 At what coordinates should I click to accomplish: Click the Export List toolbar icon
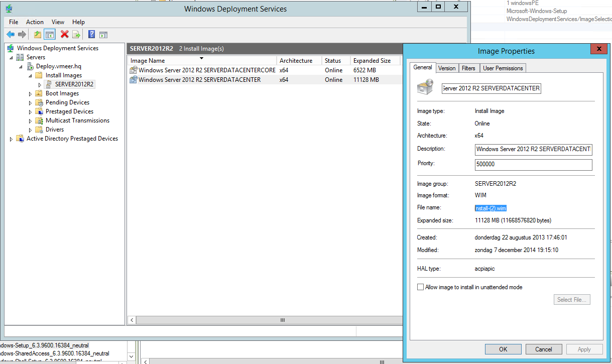pos(76,34)
